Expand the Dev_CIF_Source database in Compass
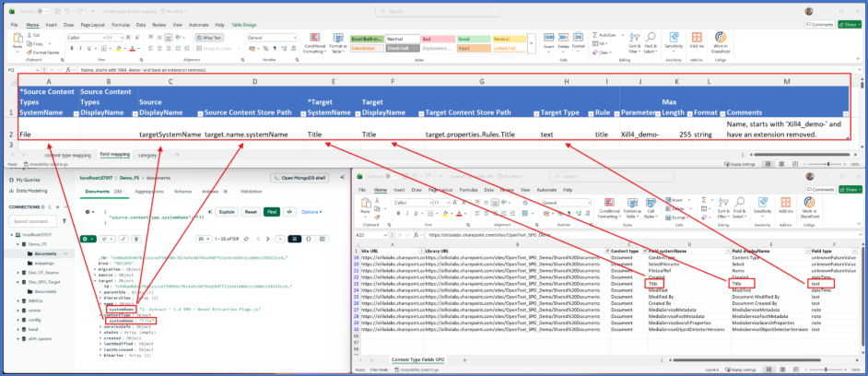The image size is (868, 376). (18, 273)
